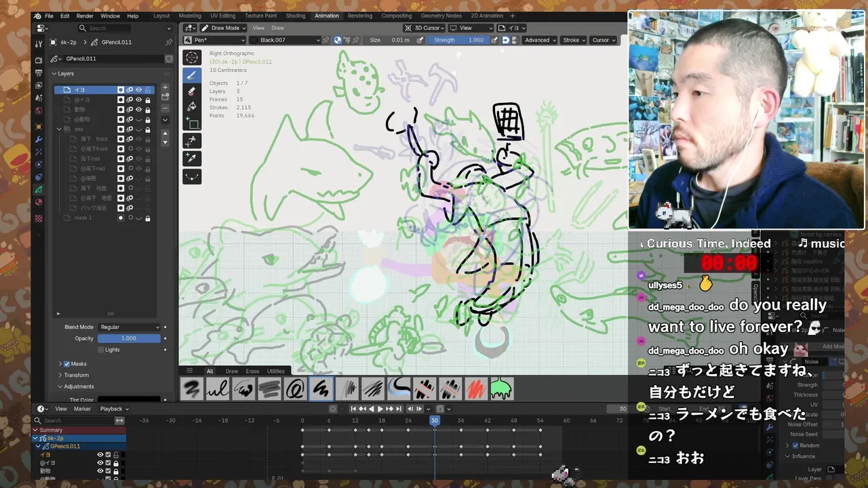The width and height of the screenshot is (868, 488).
Task: Toggle the Random checkbox in noise panel
Action: tap(795, 445)
